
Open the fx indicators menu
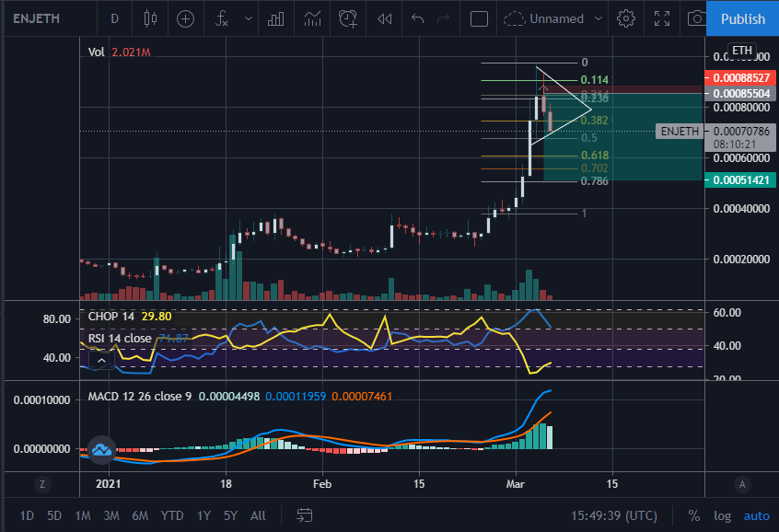[x=222, y=19]
